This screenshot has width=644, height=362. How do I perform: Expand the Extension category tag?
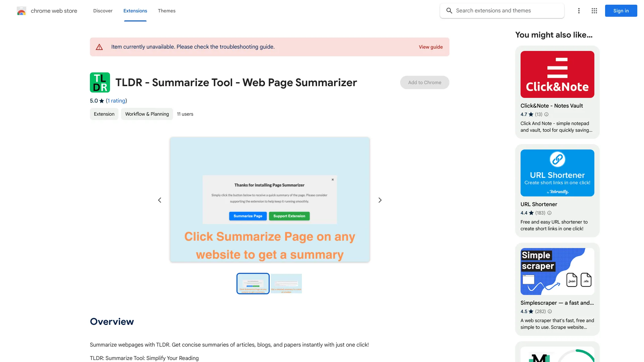104,114
